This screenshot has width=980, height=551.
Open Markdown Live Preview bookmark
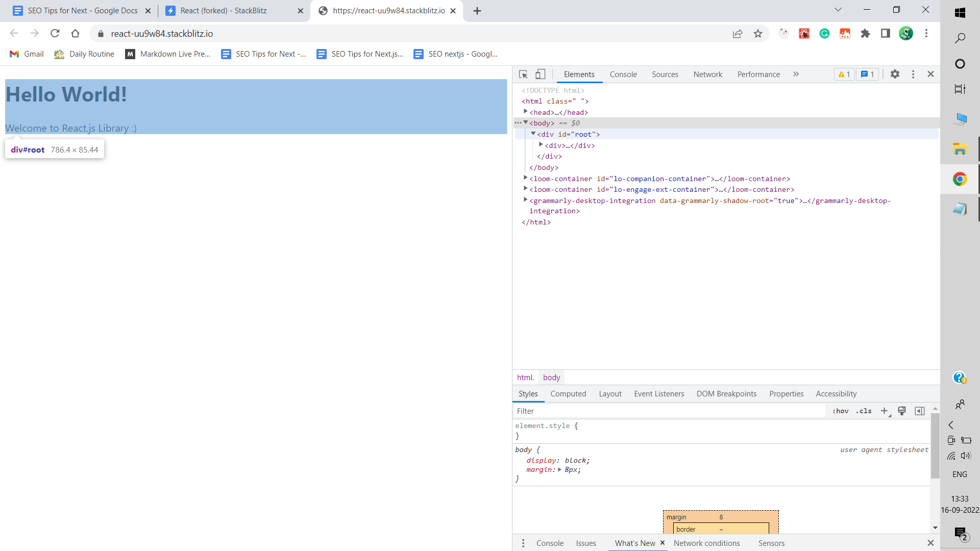(x=168, y=54)
